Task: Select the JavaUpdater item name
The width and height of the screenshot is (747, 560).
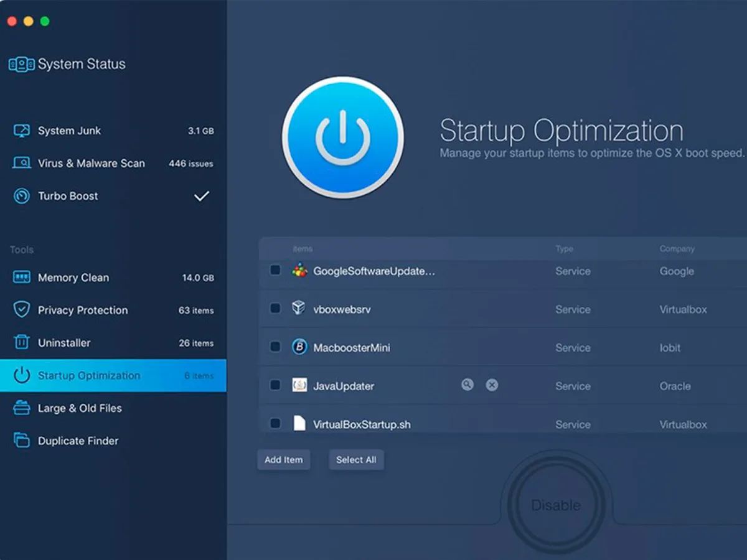Action: (344, 386)
